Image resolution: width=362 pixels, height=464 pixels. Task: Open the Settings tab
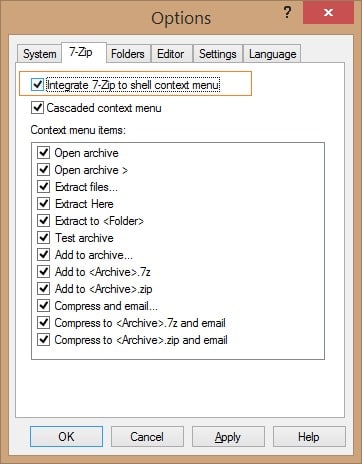tap(218, 54)
